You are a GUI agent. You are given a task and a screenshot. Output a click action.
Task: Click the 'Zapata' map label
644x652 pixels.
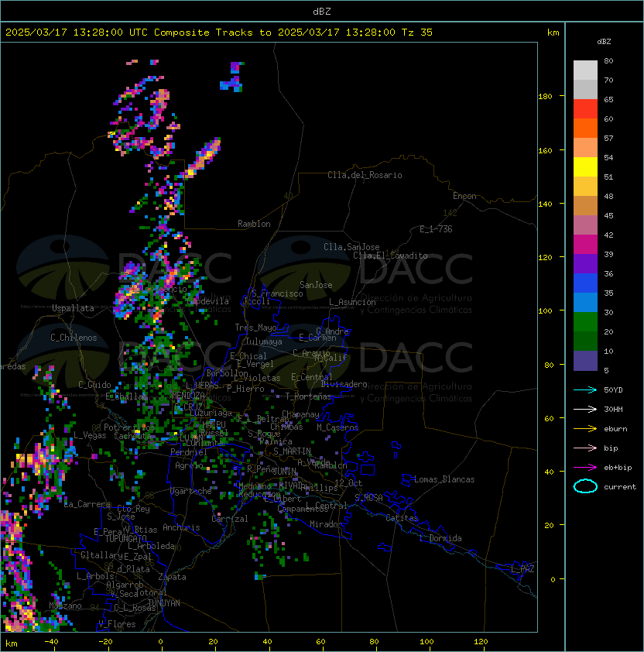pos(172,577)
